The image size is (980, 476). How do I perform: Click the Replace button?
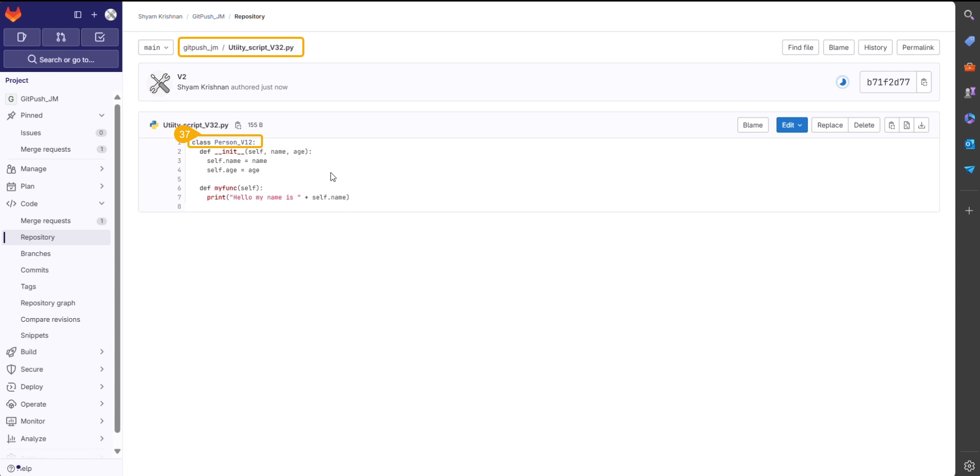point(830,125)
